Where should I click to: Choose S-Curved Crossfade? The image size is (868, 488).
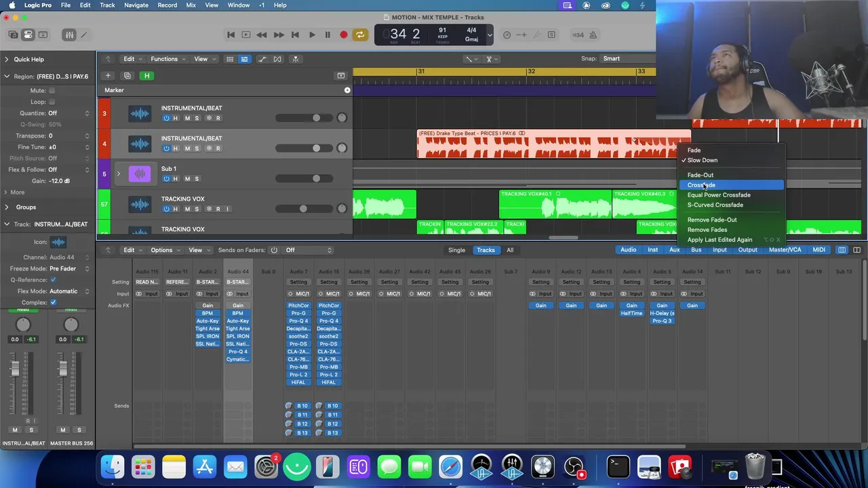[x=715, y=205]
